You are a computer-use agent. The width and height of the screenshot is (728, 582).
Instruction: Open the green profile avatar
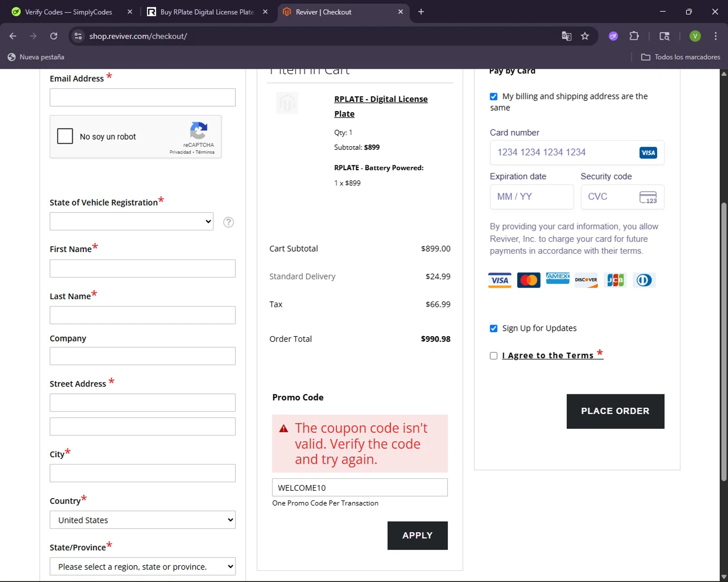695,36
